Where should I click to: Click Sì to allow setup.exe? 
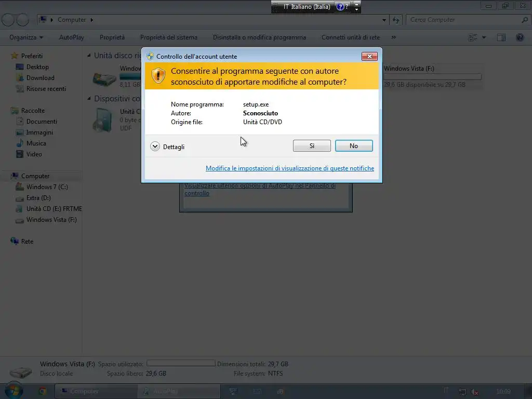(x=312, y=146)
